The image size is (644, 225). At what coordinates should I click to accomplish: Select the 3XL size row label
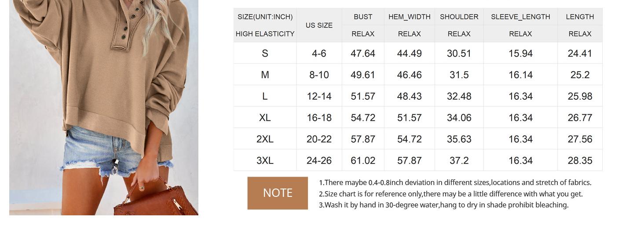click(265, 160)
